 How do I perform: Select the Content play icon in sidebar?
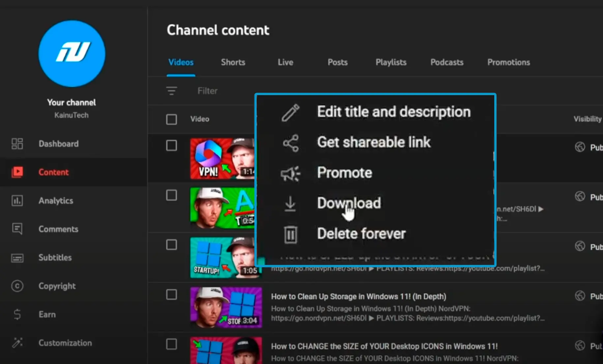pyautogui.click(x=17, y=172)
